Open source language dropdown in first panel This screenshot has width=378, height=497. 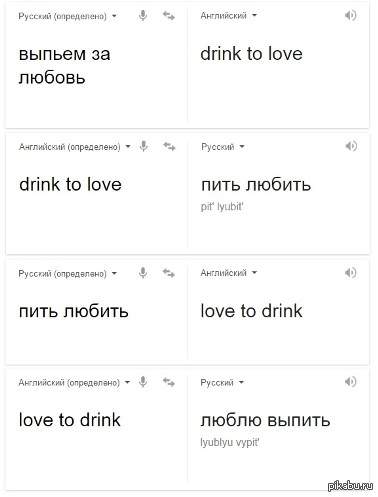pyautogui.click(x=67, y=16)
